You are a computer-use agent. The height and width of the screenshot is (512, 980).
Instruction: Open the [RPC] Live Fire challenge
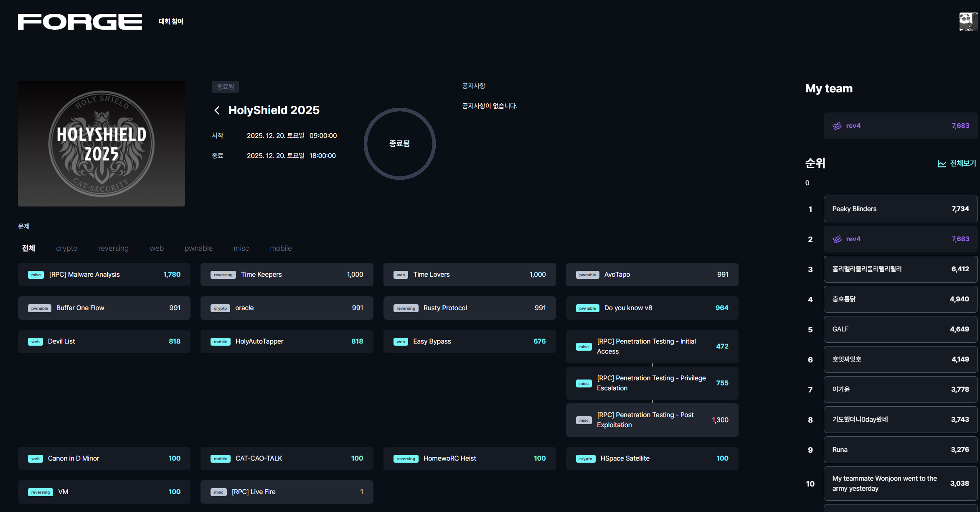pyautogui.click(x=287, y=492)
